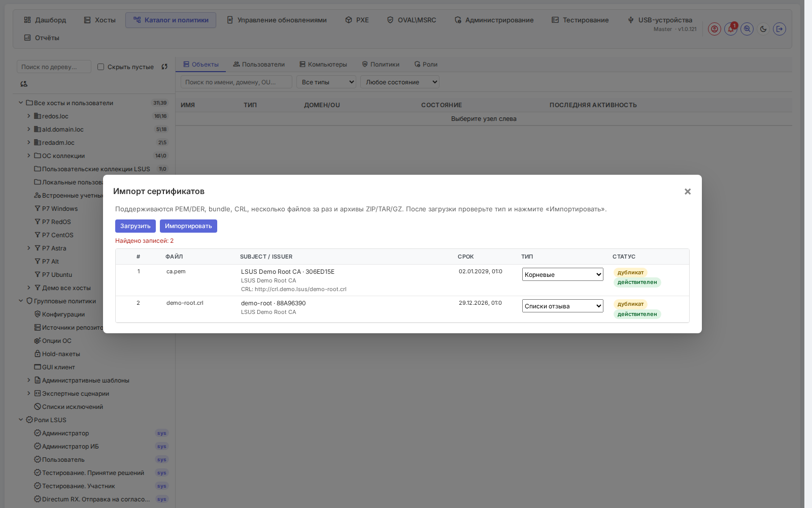This screenshot has height=508, width=812.
Task: Open Любое состояние filter dropdown
Action: (x=400, y=82)
